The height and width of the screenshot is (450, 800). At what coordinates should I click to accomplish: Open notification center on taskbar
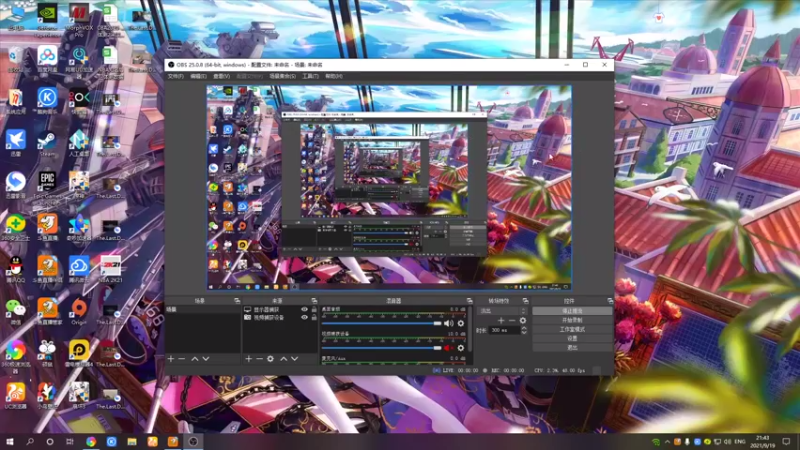click(x=786, y=442)
